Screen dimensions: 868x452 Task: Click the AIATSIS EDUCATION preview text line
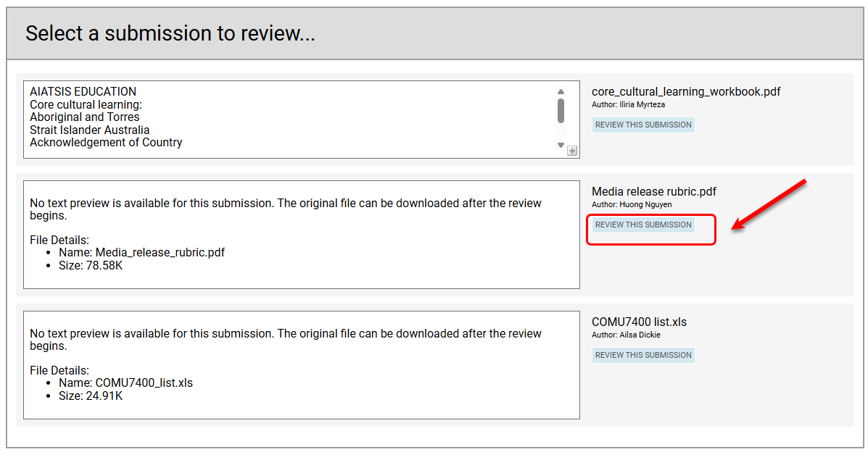[x=83, y=91]
